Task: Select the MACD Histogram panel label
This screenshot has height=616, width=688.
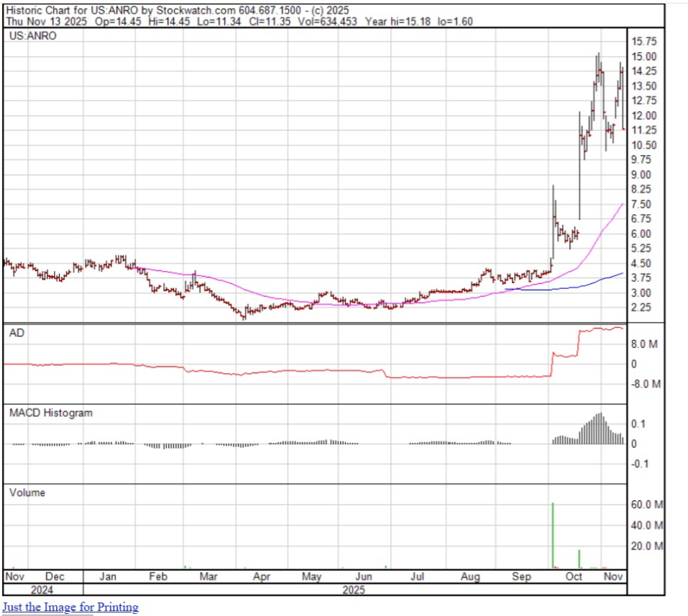Action: [x=50, y=413]
